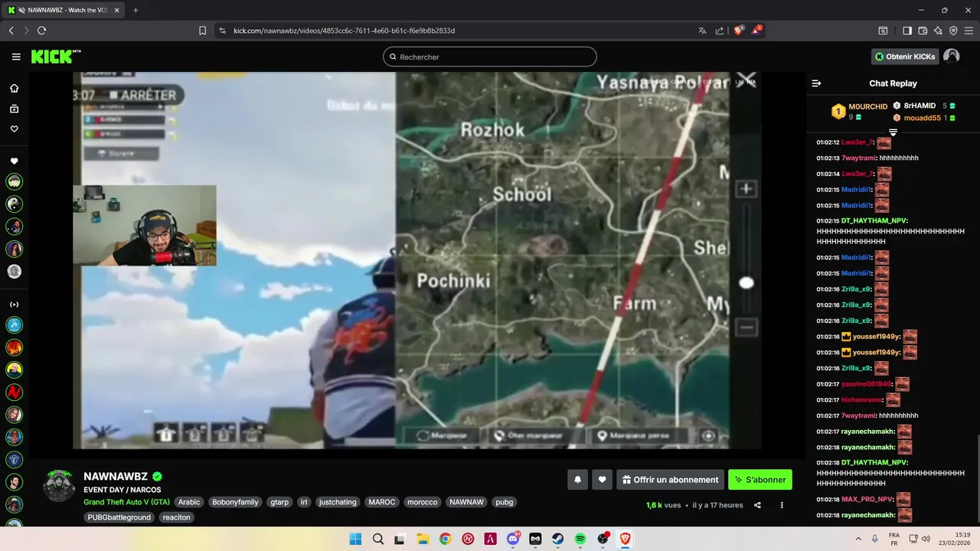This screenshot has width=980, height=551.
Task: Expand the chat leaderboard arrow
Action: click(893, 132)
